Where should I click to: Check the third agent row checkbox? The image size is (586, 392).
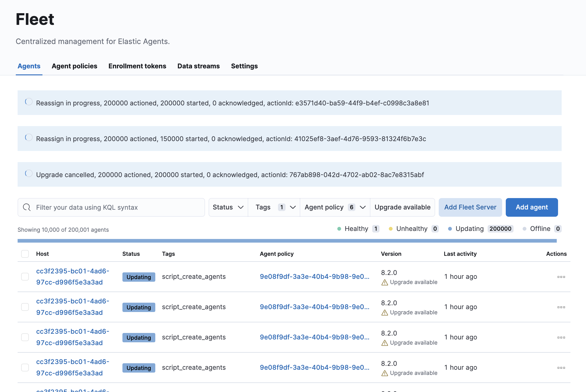point(25,337)
